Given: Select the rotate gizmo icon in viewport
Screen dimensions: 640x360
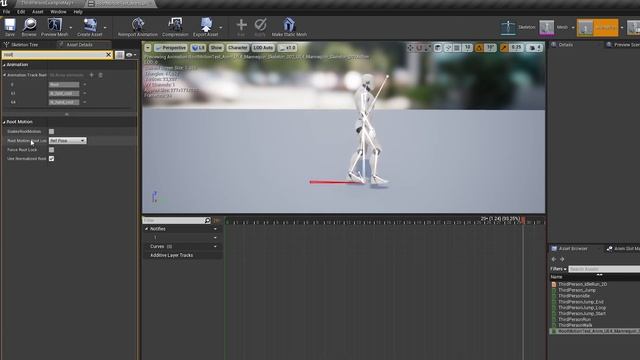Looking at the screenshot, I should 419,48.
